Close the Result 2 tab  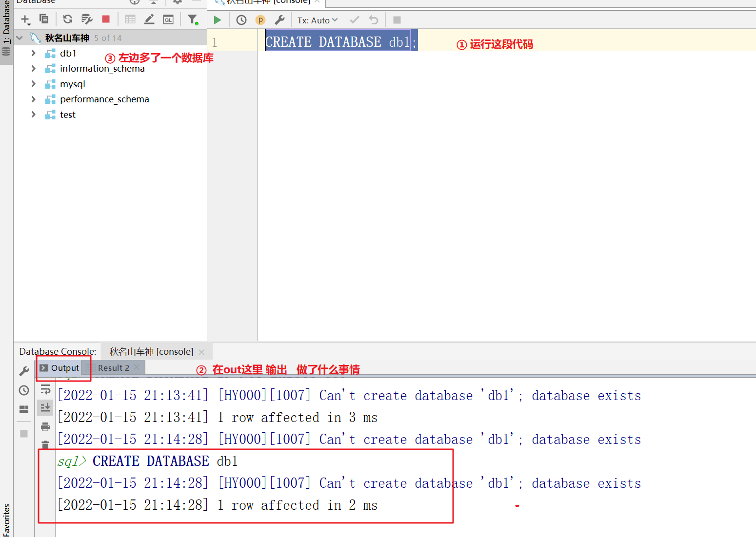point(137,367)
